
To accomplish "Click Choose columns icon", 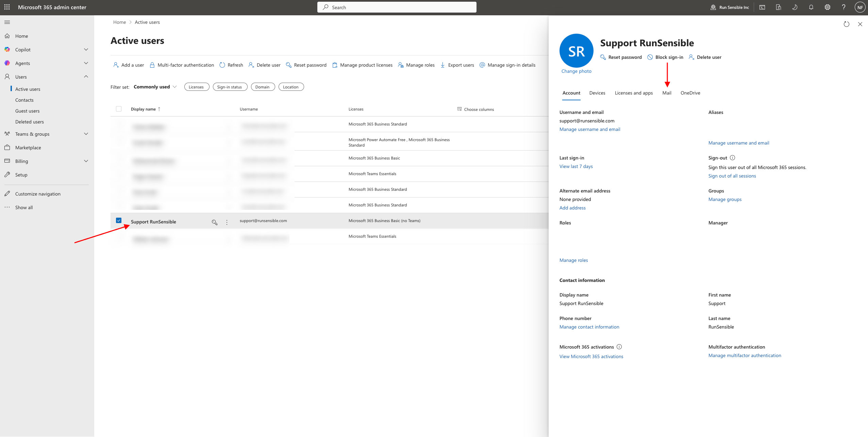I will click(x=460, y=109).
